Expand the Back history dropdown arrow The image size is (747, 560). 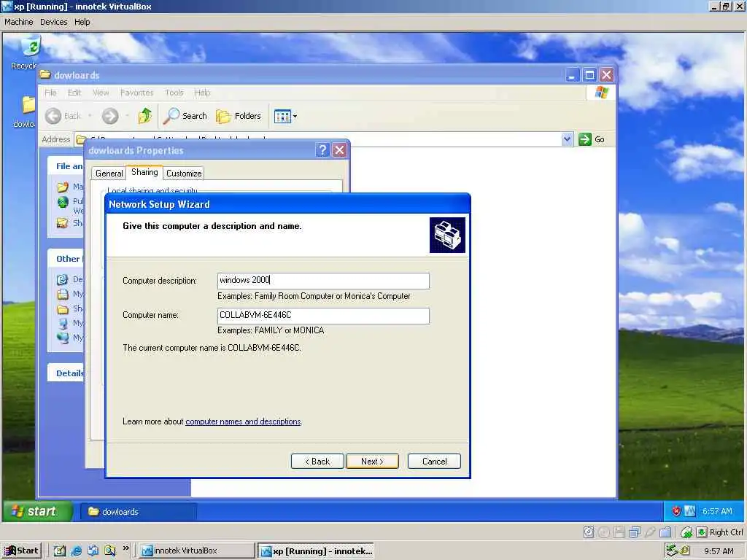point(90,116)
